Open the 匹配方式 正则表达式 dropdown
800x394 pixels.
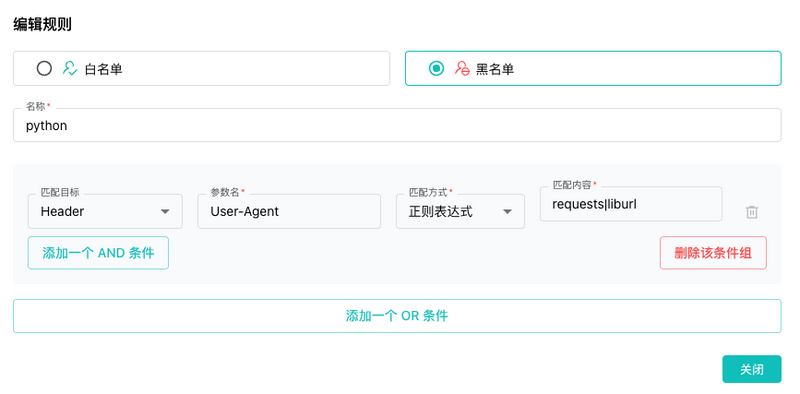tap(460, 211)
